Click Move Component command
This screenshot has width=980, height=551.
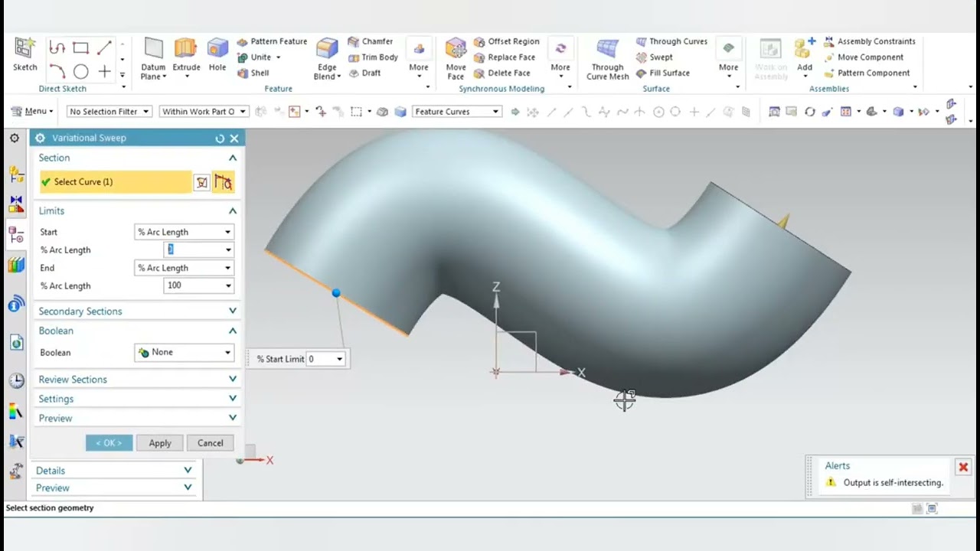[x=864, y=57]
